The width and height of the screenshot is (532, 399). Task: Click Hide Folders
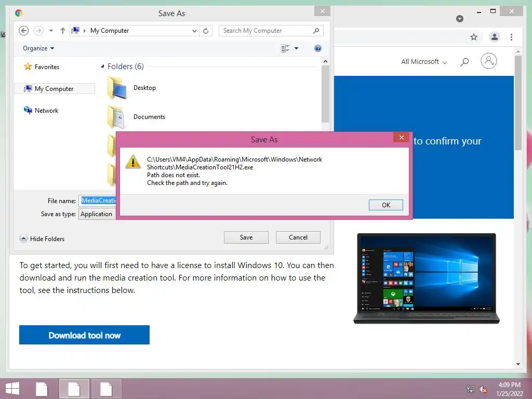(42, 238)
